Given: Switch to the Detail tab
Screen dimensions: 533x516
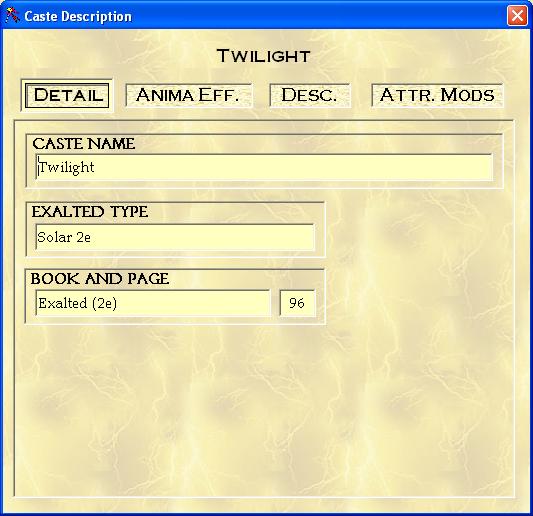Looking at the screenshot, I should [x=68, y=95].
